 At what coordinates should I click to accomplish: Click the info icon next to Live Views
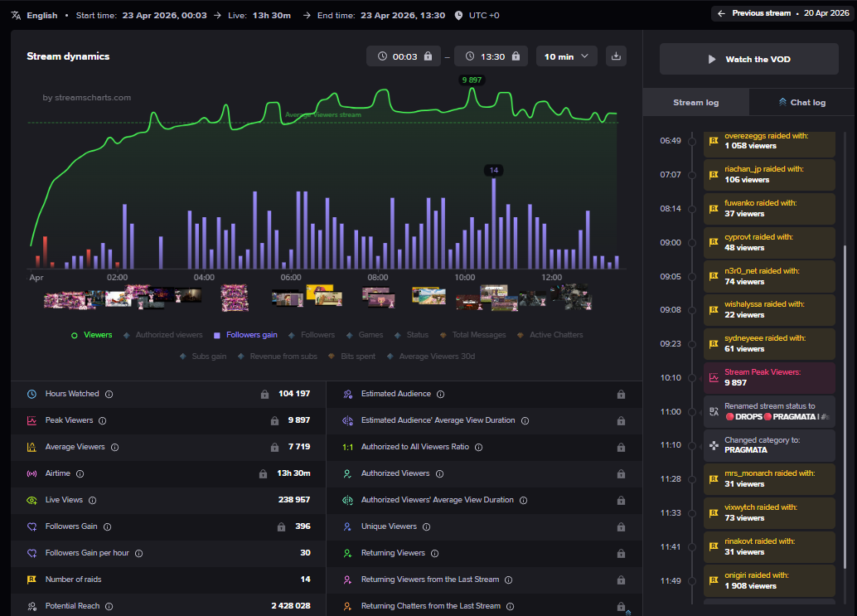[x=92, y=500]
